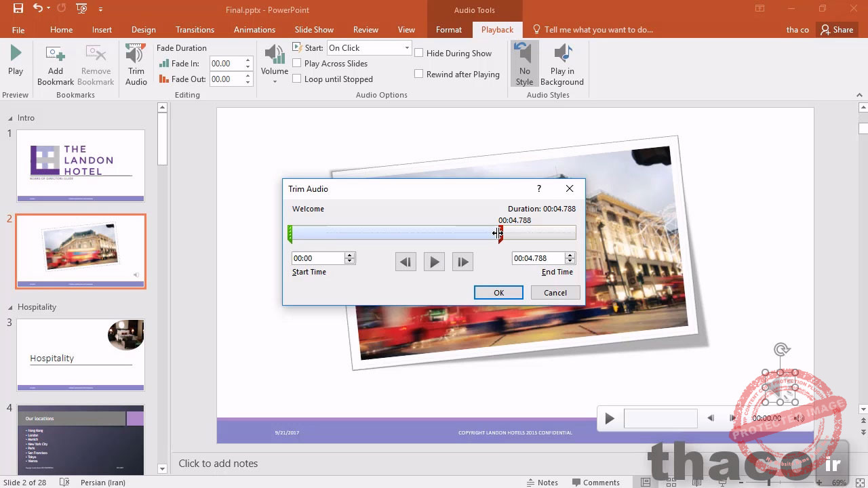Viewport: 868px width, 488px height.
Task: Click the Fade In value field
Action: coord(226,63)
